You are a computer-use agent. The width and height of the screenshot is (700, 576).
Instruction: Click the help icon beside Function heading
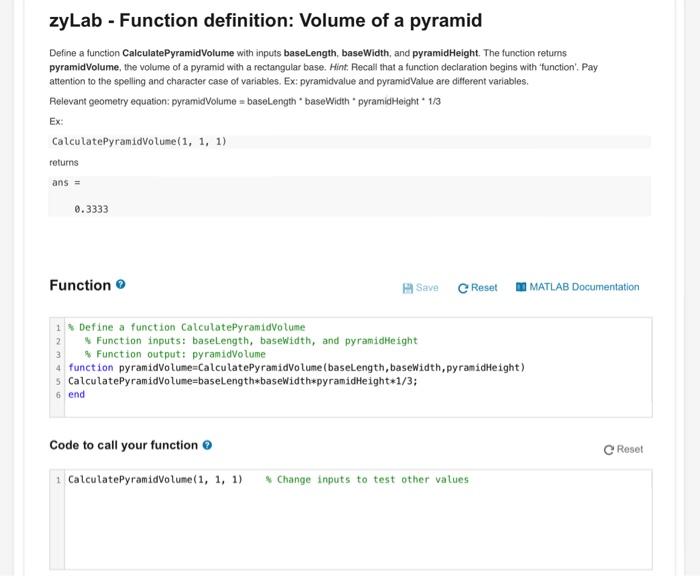(x=121, y=286)
